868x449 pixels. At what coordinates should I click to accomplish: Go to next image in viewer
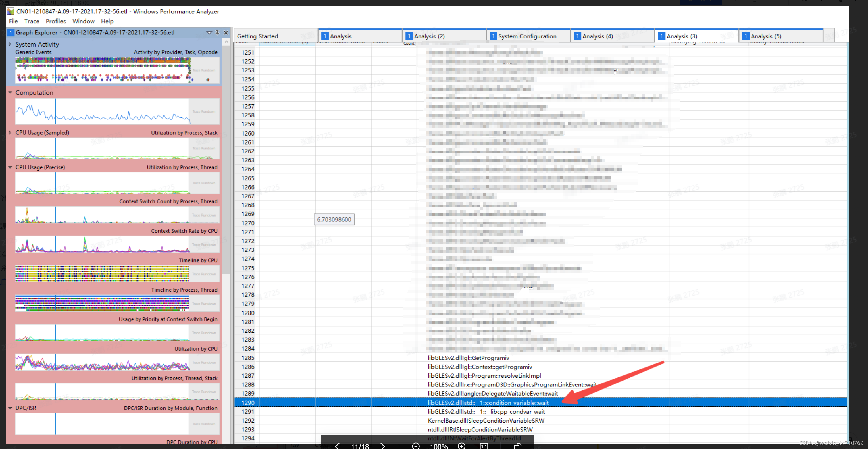383,446
